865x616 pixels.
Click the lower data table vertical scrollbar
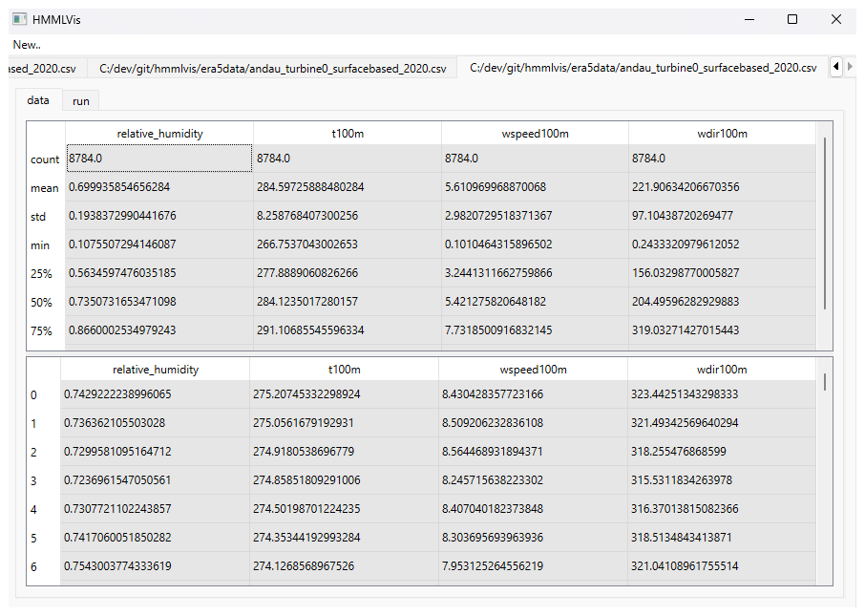[825, 382]
